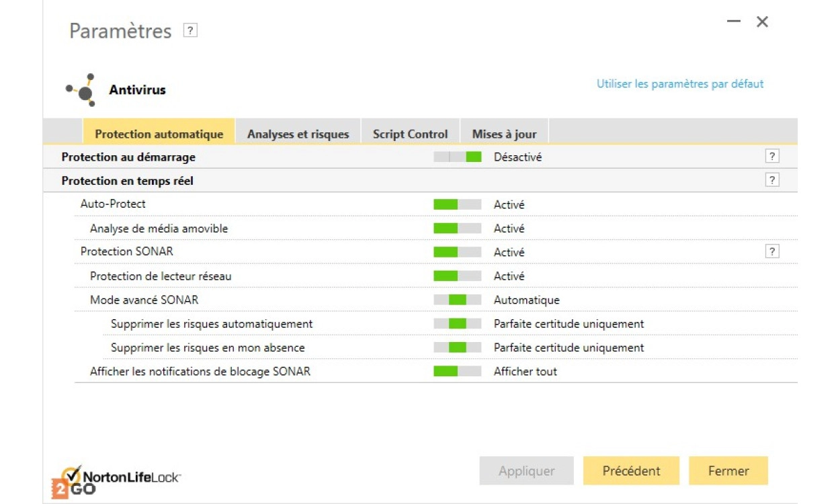This screenshot has width=840, height=504.
Task: Disable the Protection SONAR switch
Action: [x=457, y=252]
